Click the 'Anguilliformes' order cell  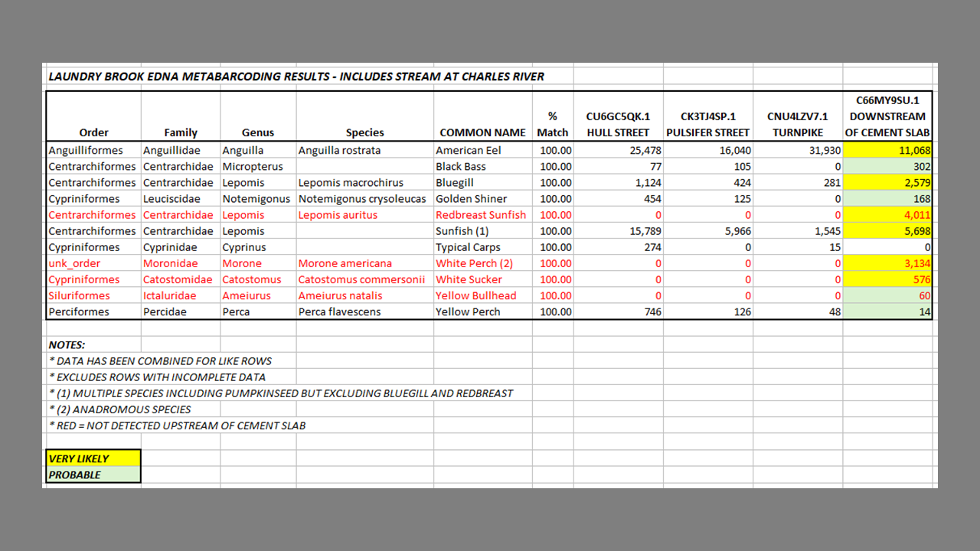click(x=93, y=151)
